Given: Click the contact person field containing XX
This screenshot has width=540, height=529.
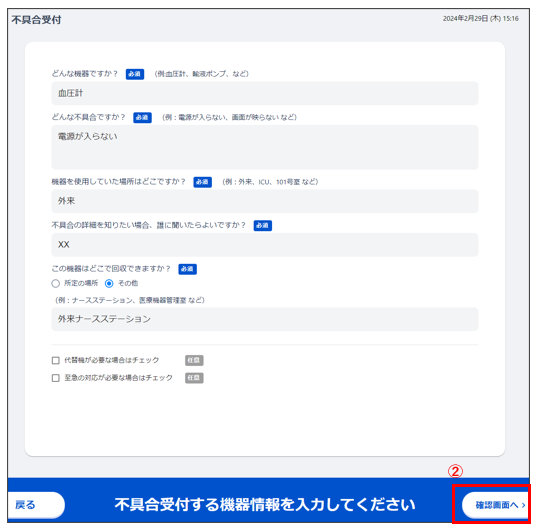Looking at the screenshot, I should (x=264, y=245).
